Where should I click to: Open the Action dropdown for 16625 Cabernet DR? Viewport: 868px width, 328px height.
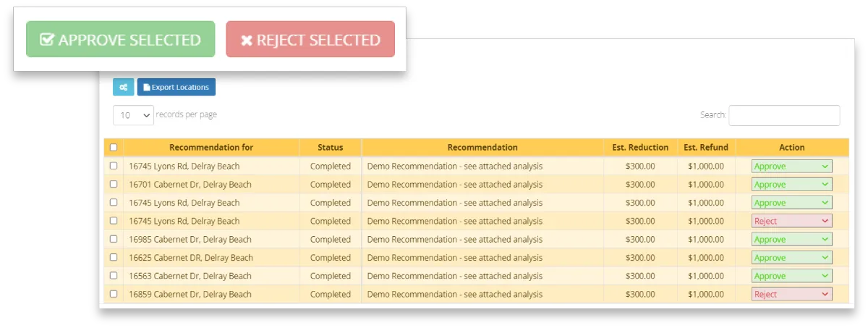click(791, 258)
